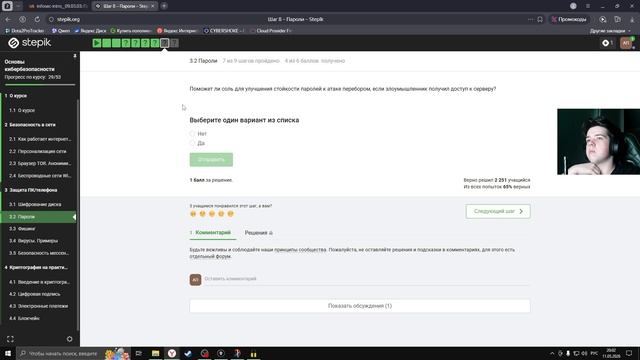
Task: Follow the принципы сообщества link
Action: pos(300,249)
